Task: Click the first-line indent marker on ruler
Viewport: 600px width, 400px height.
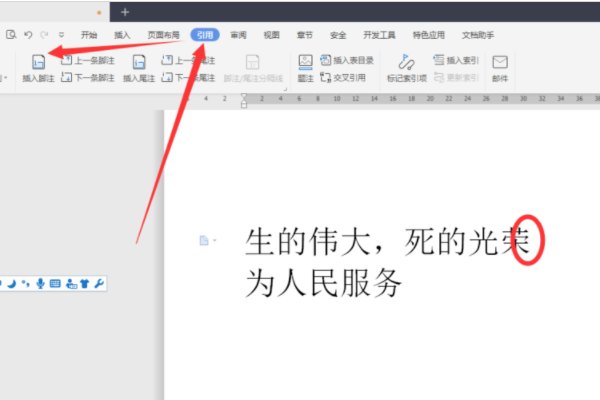Action: 244,96
